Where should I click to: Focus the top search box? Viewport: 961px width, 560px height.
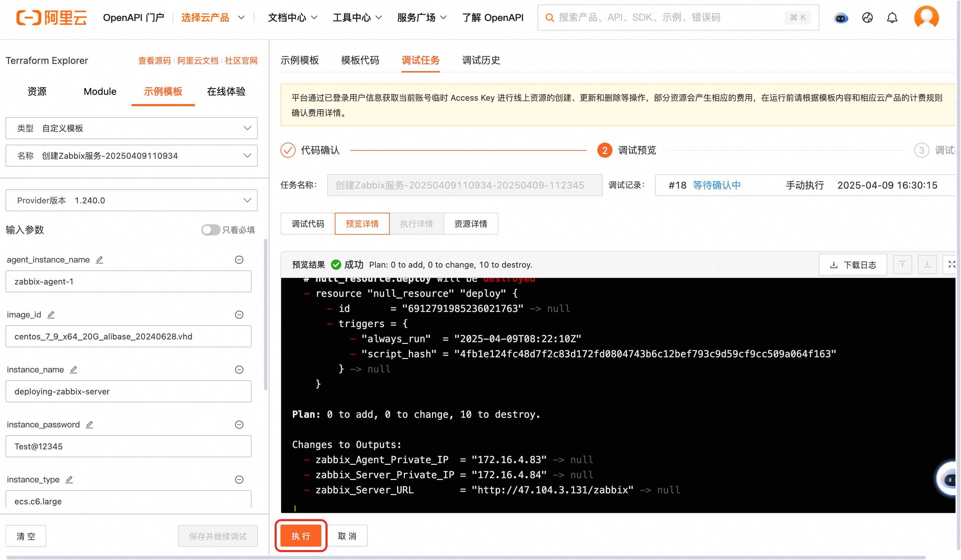(x=678, y=18)
